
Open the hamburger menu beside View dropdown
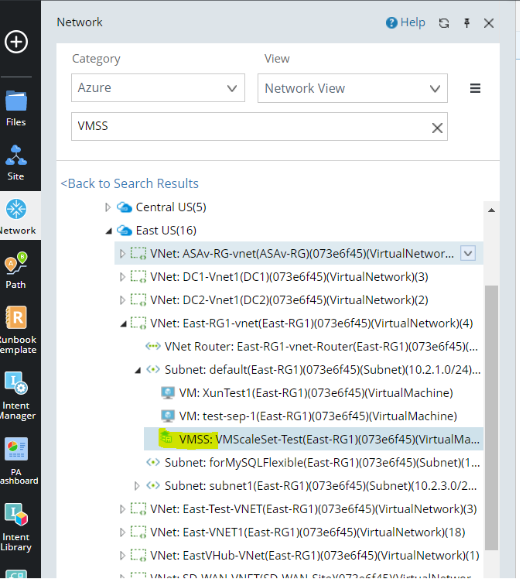click(x=475, y=88)
